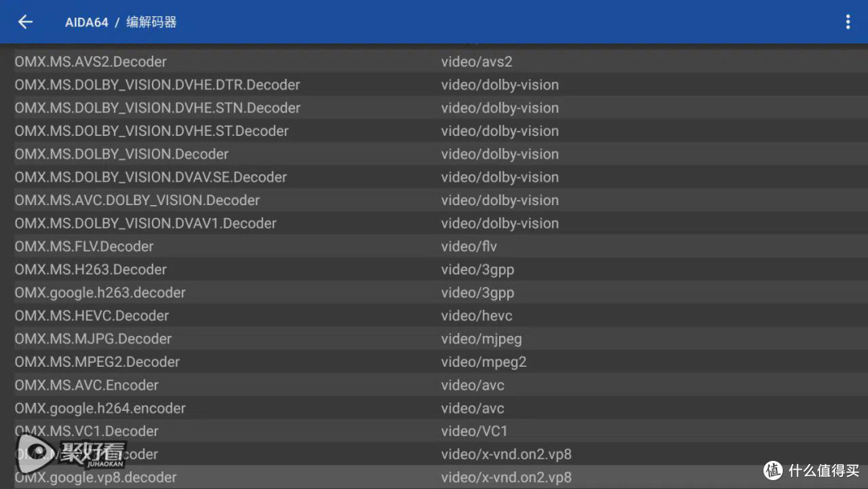Click the OMX.MS.DOLBY_VISION.Decoder row
868x489 pixels.
click(121, 154)
